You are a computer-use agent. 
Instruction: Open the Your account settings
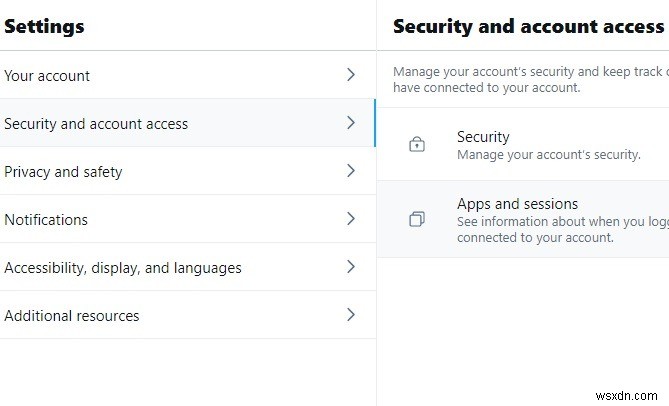(x=47, y=76)
